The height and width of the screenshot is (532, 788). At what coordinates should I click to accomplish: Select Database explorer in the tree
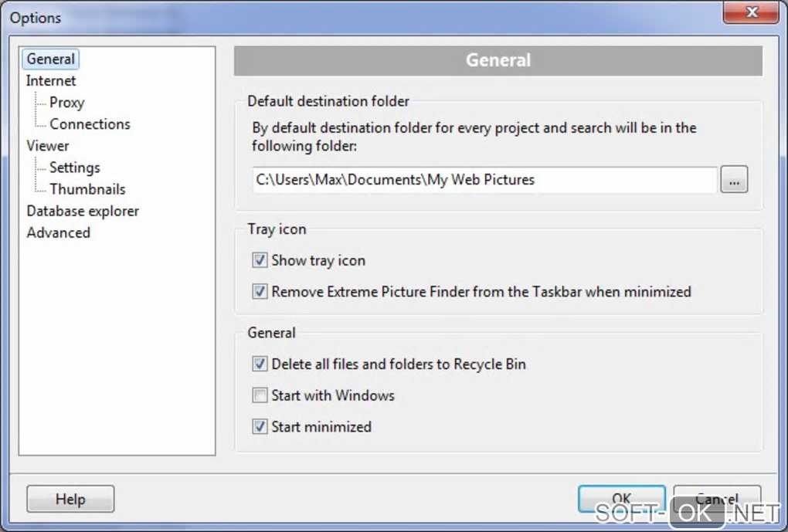[x=83, y=211]
